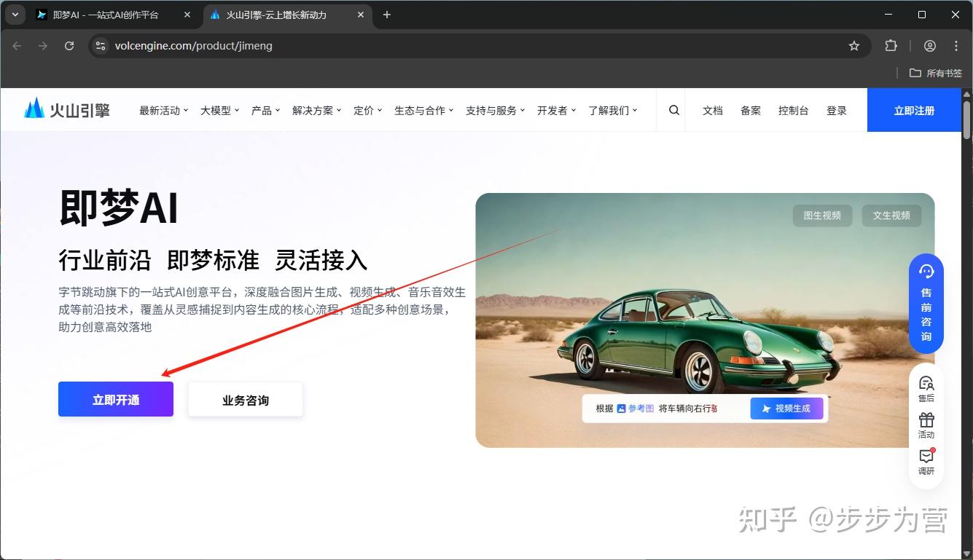Switch to the 即梦AI browser tab
This screenshot has width=973, height=560.
coord(114,15)
